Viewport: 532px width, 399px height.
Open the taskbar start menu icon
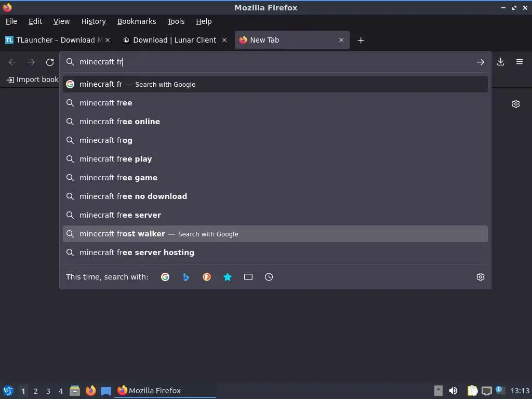[8, 391]
